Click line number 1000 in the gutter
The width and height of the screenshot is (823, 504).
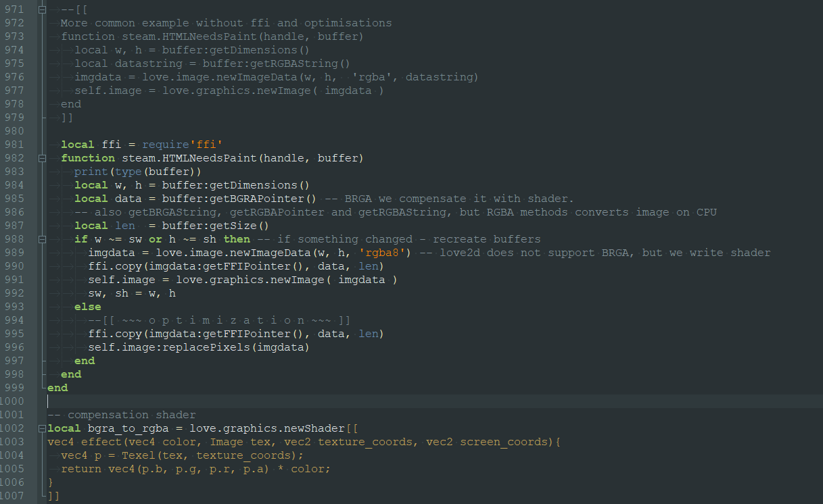click(13, 401)
